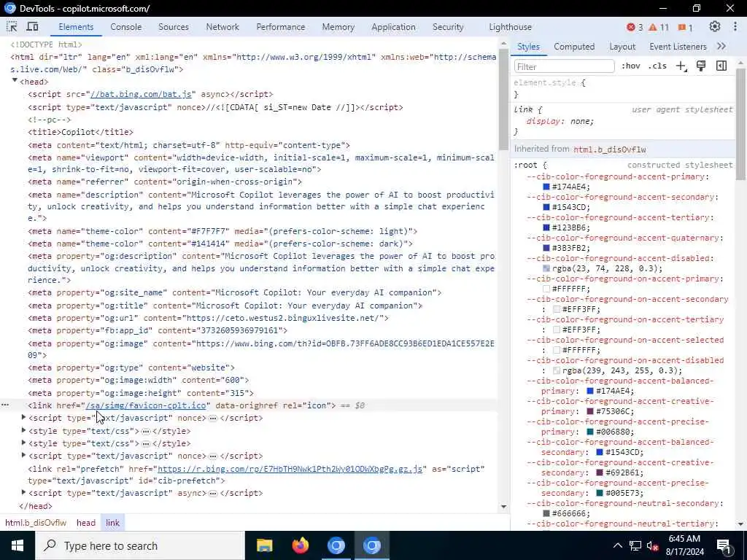The image size is (747, 560).
Task: Switch to the Computed styles tab
Action: pos(574,47)
